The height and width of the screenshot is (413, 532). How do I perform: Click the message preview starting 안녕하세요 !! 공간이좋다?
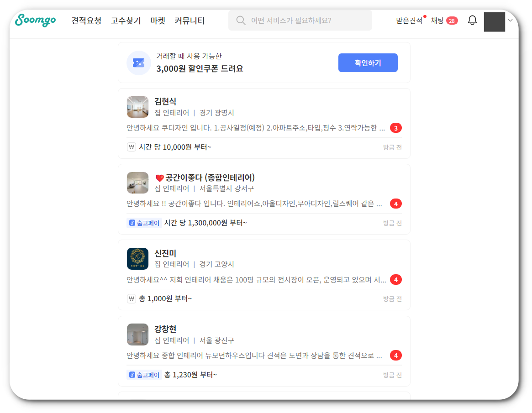pyautogui.click(x=254, y=204)
